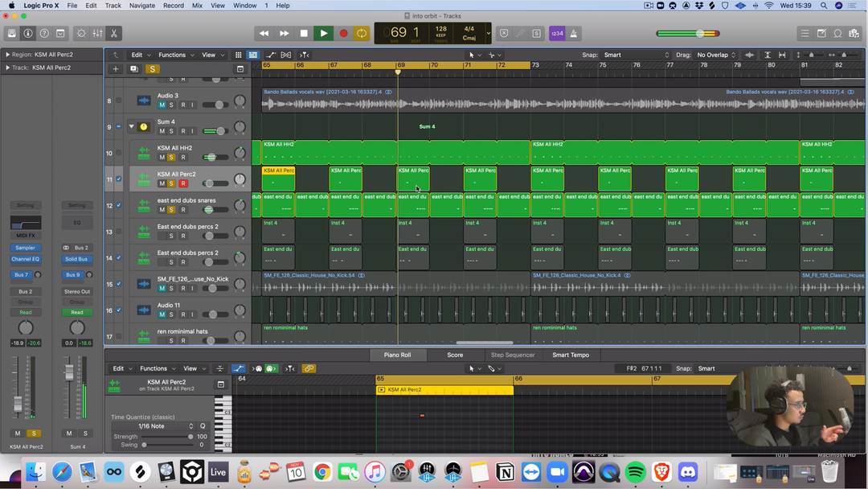Open the Loop Browser icon at top right
The height and width of the screenshot is (489, 868).
pyautogui.click(x=837, y=34)
